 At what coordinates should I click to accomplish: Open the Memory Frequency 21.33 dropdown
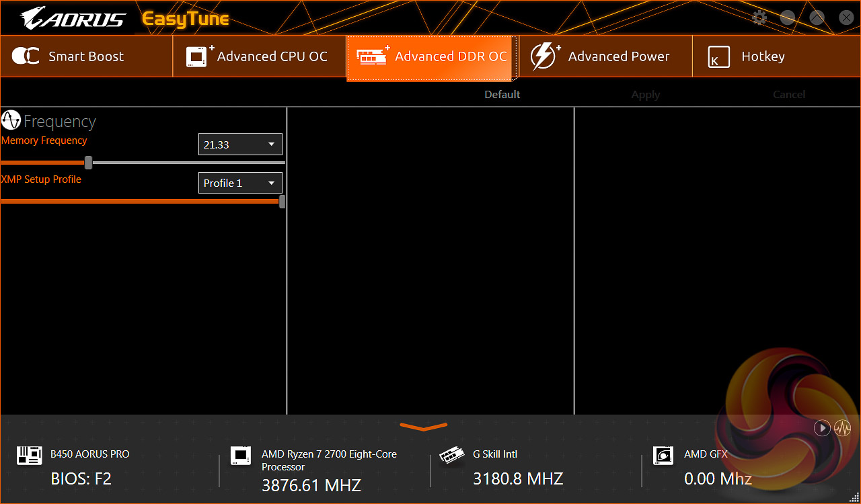coord(240,144)
